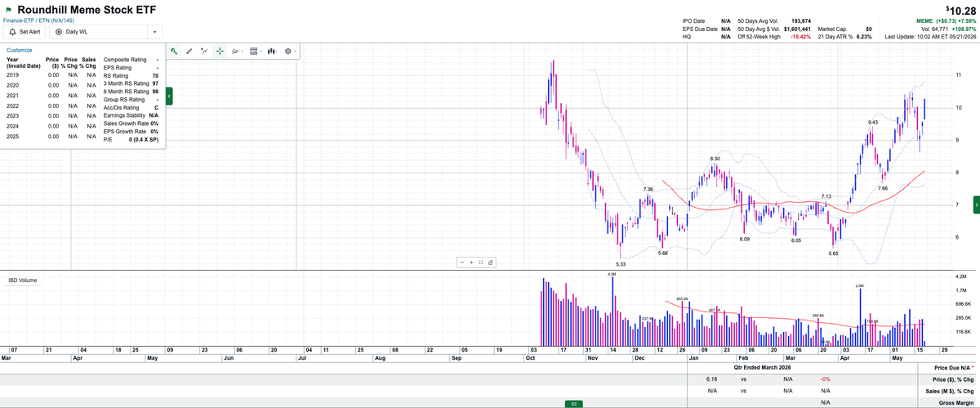Select the trend line annotation tool

204,51
